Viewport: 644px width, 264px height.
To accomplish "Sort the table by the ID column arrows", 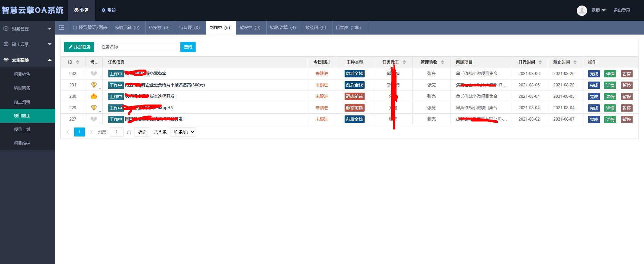I will [x=78, y=62].
